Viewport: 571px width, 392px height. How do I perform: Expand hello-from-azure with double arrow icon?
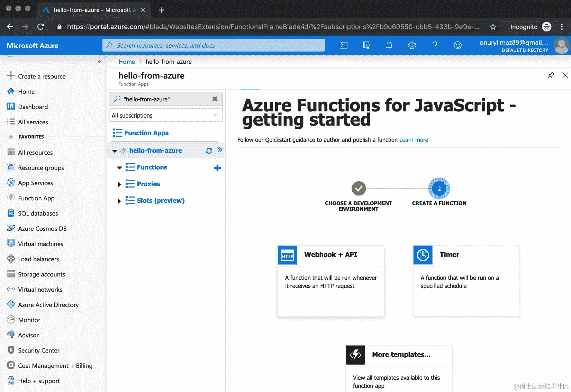coord(220,150)
